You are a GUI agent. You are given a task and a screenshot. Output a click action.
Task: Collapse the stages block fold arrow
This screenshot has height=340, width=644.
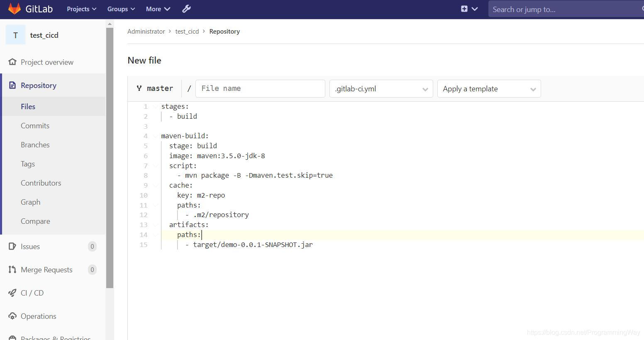click(155, 106)
